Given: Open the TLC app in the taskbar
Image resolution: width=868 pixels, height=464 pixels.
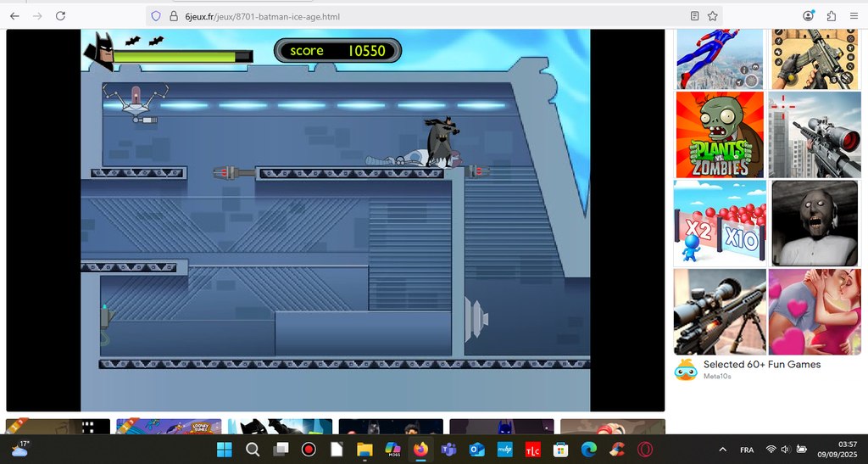Looking at the screenshot, I should pos(532,449).
